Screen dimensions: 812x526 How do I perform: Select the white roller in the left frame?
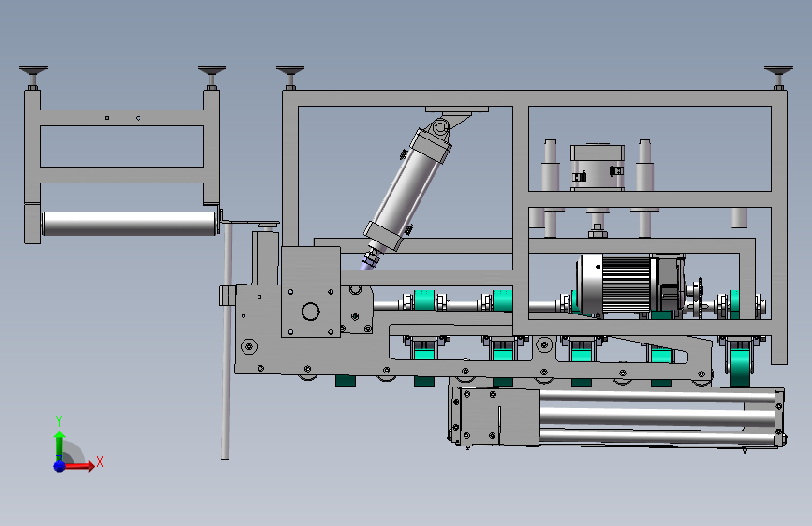click(129, 223)
